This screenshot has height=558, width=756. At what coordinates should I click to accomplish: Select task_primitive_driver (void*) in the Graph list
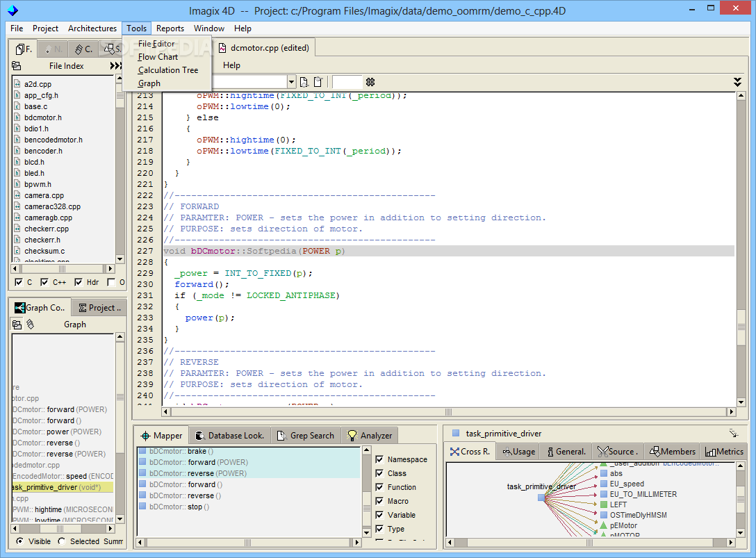(63, 487)
